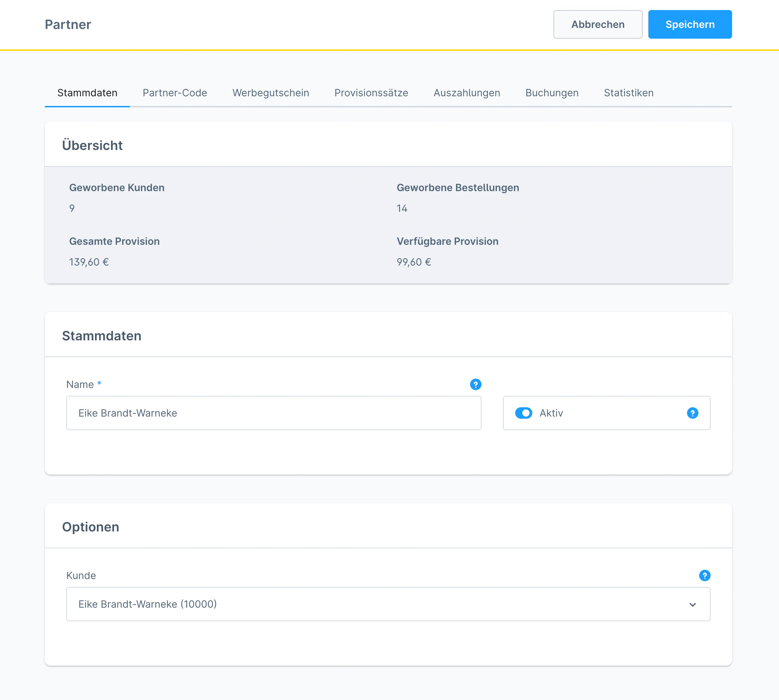Click the Geworbene Bestellungen label
This screenshot has width=779, height=700.
point(458,188)
